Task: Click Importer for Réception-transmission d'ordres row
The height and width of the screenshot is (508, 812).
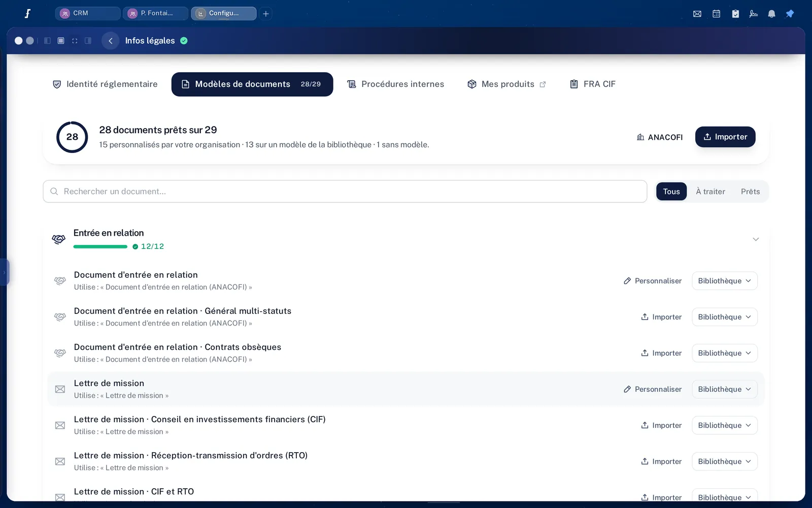Action: point(661,461)
